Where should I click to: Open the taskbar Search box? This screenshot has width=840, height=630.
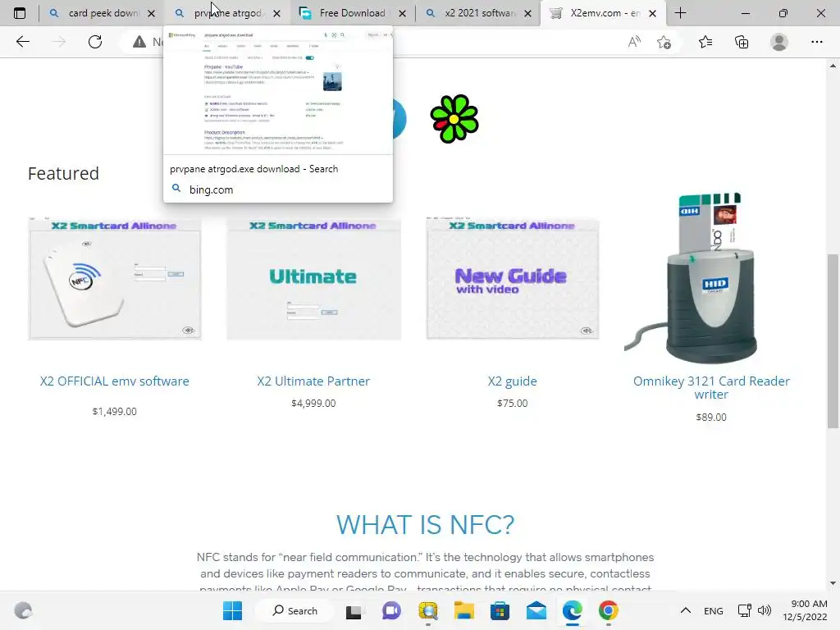point(295,610)
